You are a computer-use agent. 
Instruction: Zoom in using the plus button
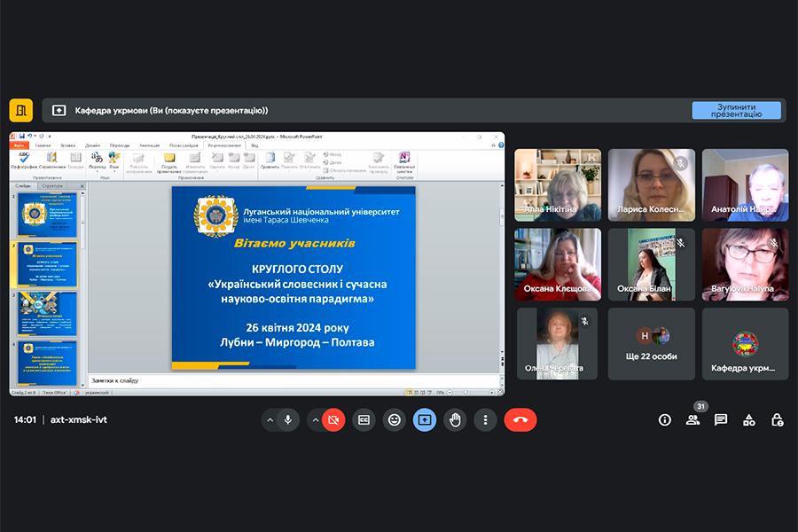click(x=491, y=393)
